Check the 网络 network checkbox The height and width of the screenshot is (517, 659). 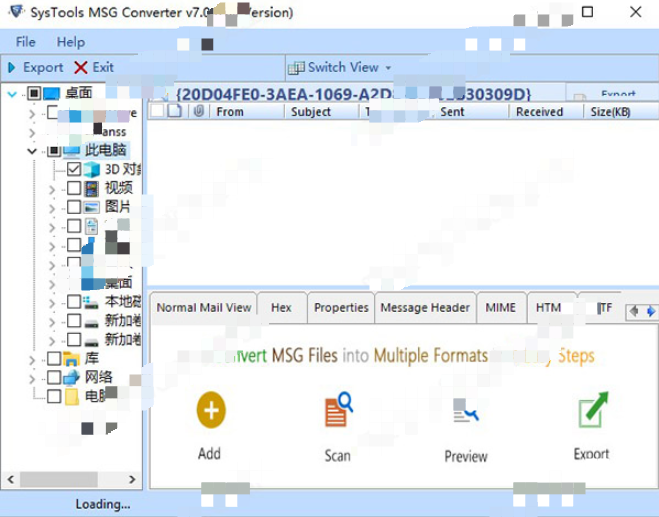point(54,377)
